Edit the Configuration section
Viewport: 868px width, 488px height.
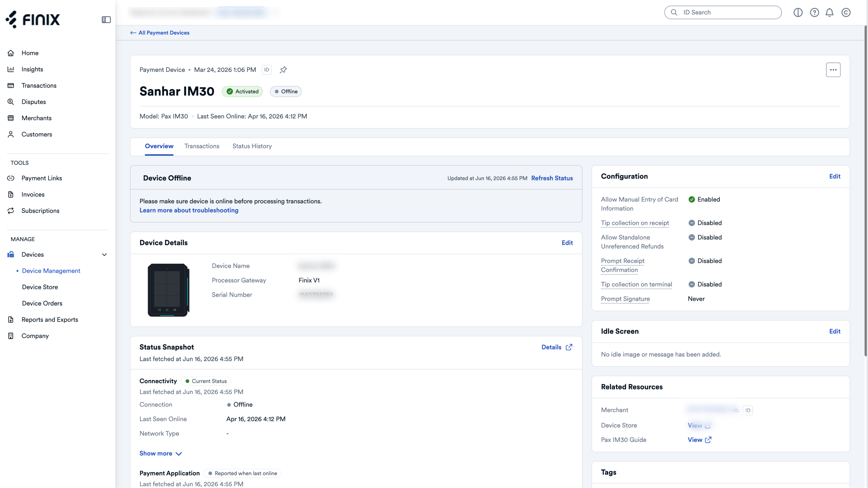tap(835, 176)
